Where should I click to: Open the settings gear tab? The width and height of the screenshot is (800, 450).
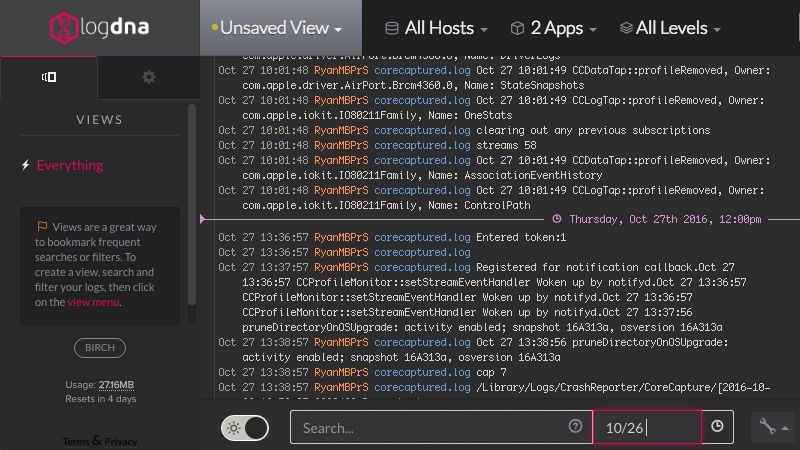149,77
